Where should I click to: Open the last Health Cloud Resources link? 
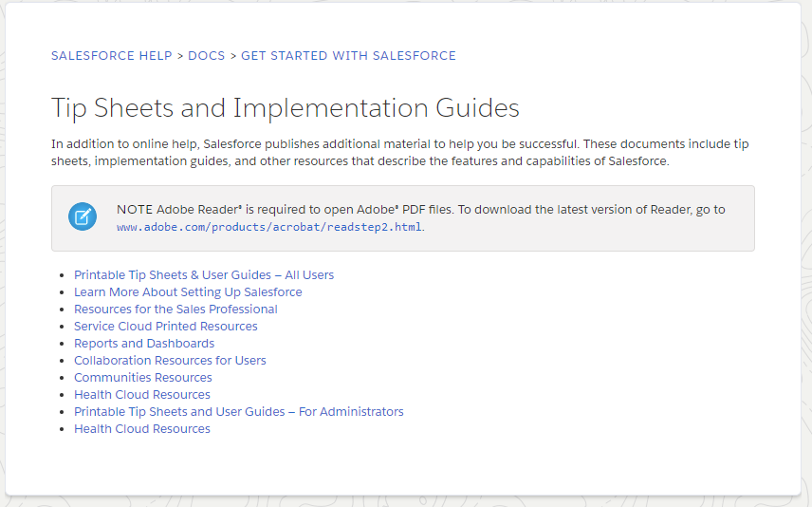pyautogui.click(x=142, y=429)
